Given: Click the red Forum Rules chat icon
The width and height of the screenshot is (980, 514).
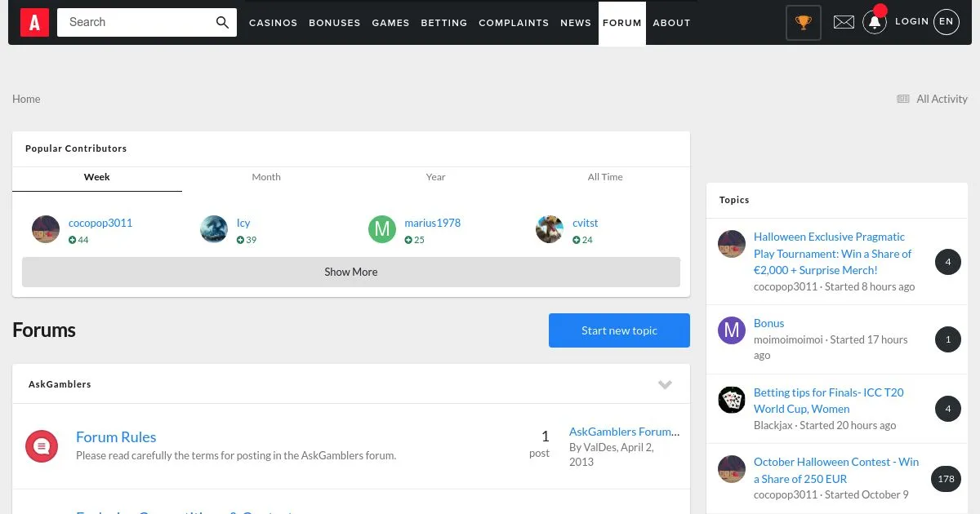Looking at the screenshot, I should (42, 445).
